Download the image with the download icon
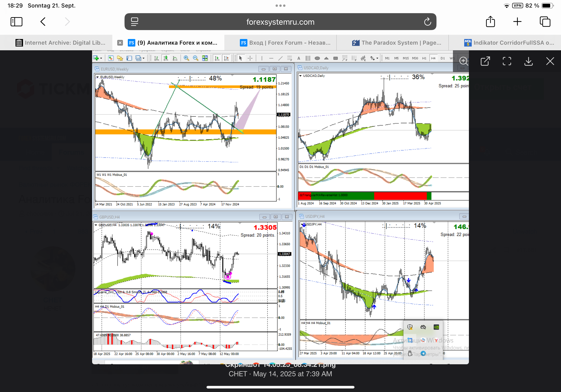561x392 pixels. pos(528,61)
